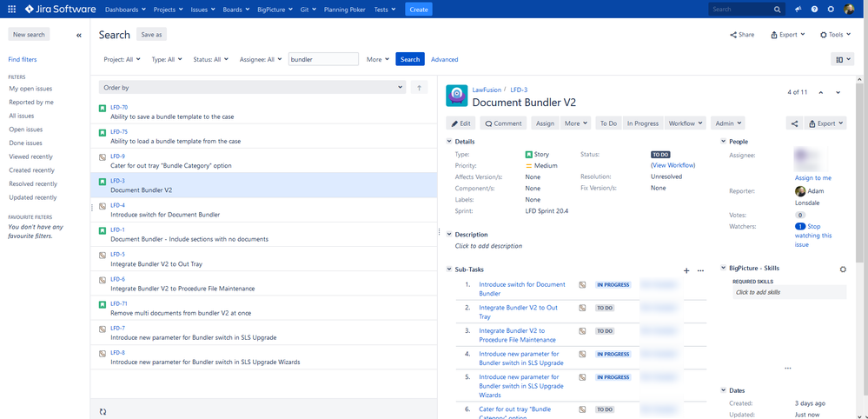Go to next issue arrow
Viewport: 868px width, 419px height.
tap(838, 92)
